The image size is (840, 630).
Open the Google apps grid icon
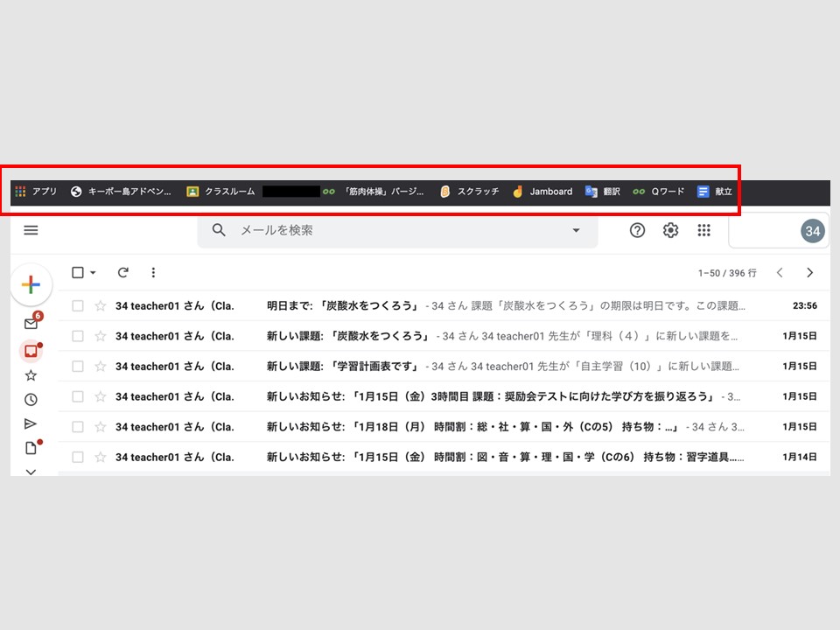tap(703, 230)
